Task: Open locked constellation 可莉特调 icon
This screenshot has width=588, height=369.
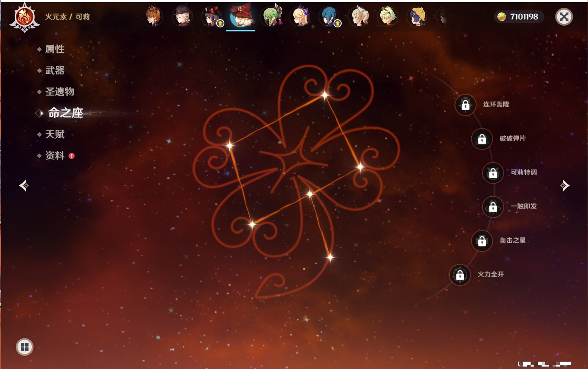Action: point(493,173)
